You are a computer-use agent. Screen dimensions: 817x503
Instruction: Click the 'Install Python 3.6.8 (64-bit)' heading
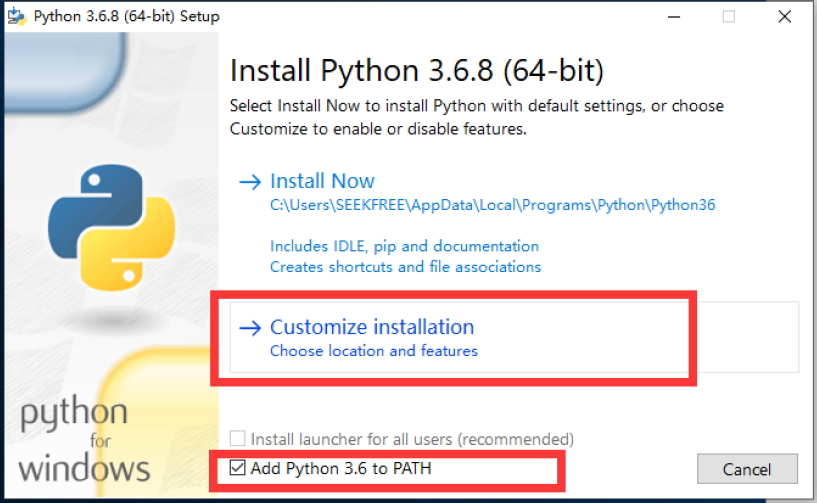417,70
